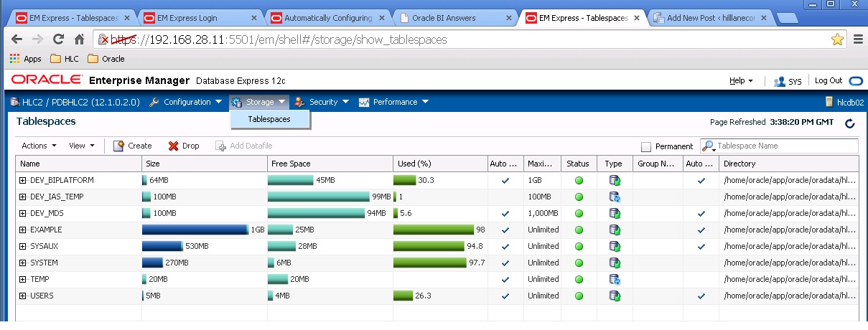Image resolution: width=868 pixels, height=330 pixels.
Task: Open the Oracle bookmarks folder
Action: pyautogui.click(x=106, y=59)
